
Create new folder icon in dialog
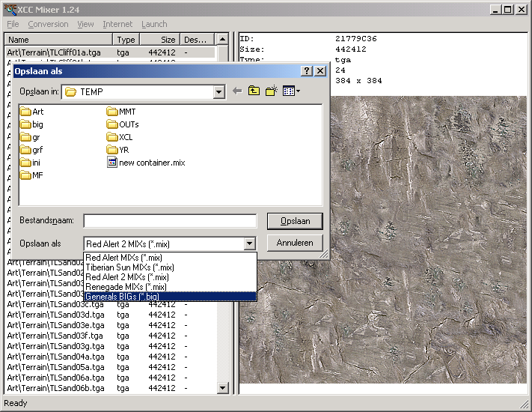click(272, 91)
